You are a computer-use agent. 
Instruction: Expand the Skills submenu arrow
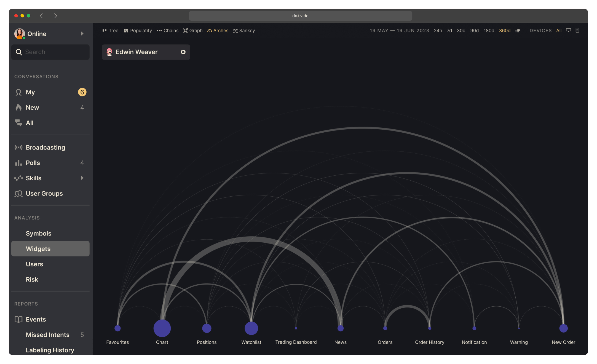click(82, 178)
